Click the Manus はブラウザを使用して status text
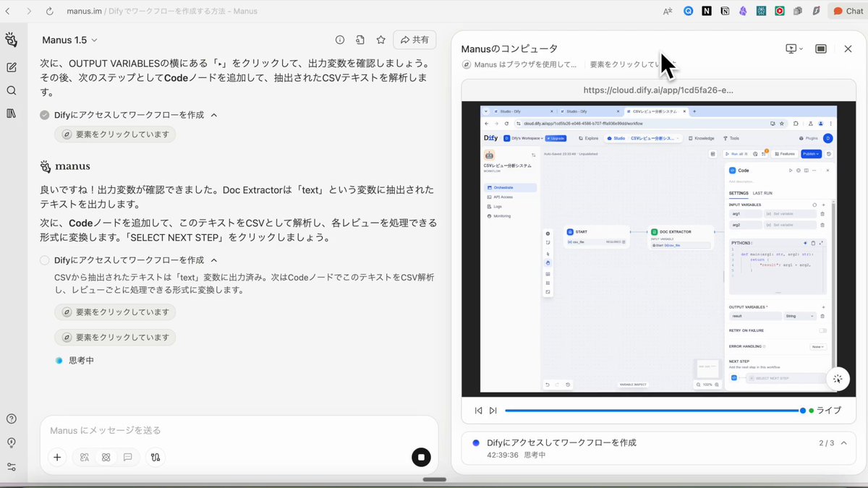Screen dimensions: 868x488 click(526, 64)
